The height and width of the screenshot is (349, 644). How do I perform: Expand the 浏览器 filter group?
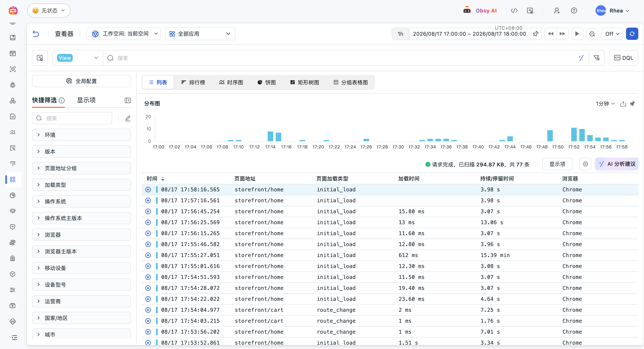click(81, 234)
